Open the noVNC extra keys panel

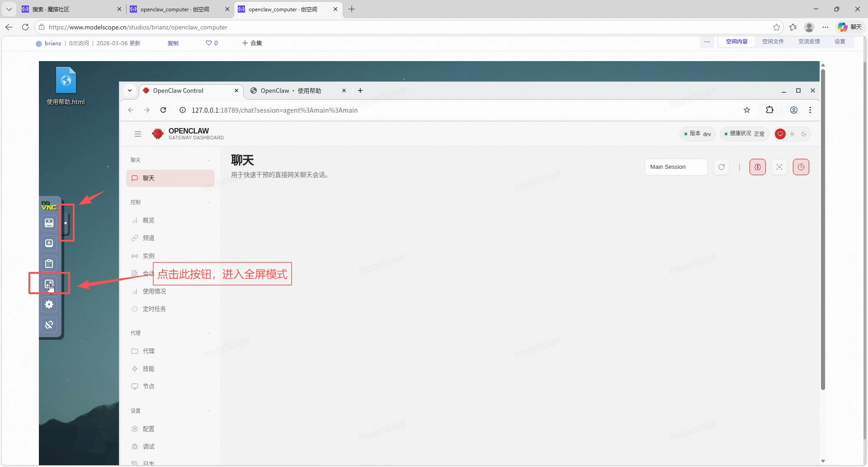tap(49, 243)
